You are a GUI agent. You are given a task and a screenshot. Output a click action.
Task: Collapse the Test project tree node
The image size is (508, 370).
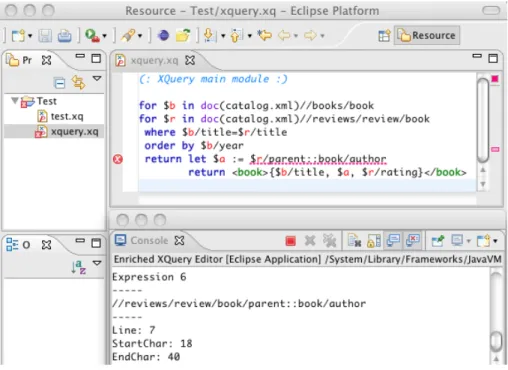[15, 100]
